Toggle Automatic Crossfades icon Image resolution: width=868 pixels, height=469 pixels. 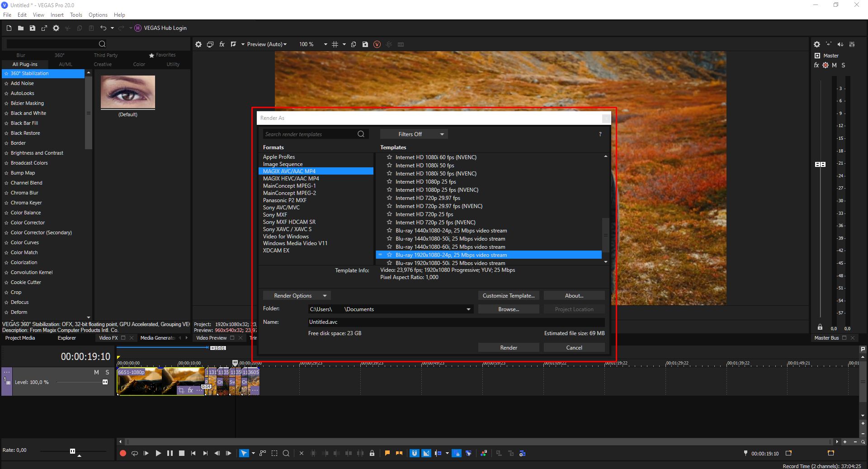(x=426, y=453)
